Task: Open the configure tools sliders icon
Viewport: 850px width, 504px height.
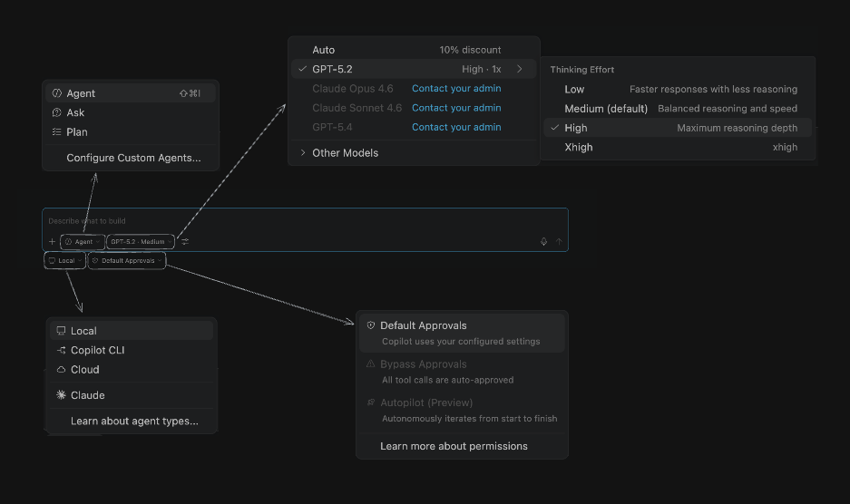Action: [185, 242]
